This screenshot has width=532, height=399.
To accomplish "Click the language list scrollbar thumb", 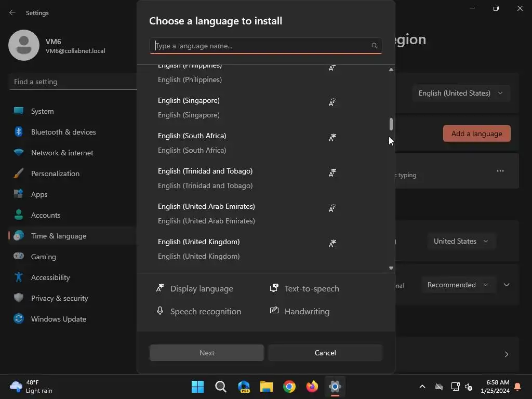I will click(391, 124).
